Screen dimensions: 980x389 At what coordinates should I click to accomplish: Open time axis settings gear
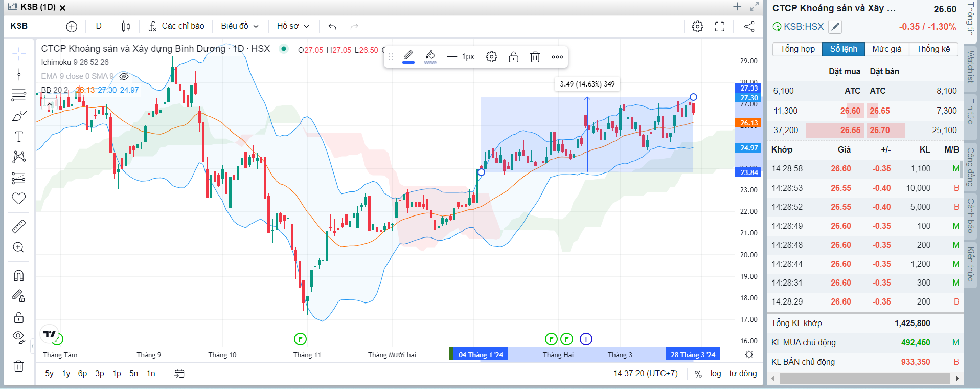pos(749,354)
